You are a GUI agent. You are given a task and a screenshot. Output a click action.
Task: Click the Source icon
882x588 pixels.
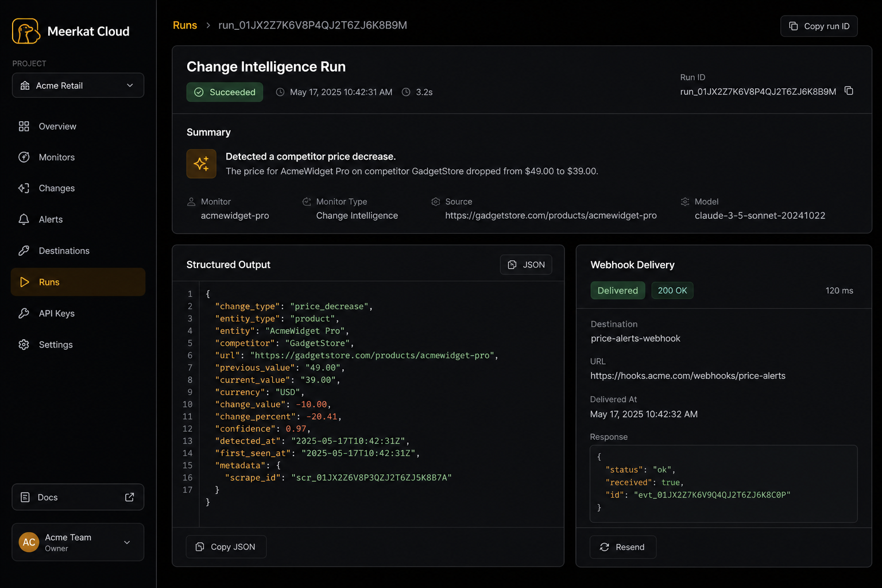pos(436,202)
